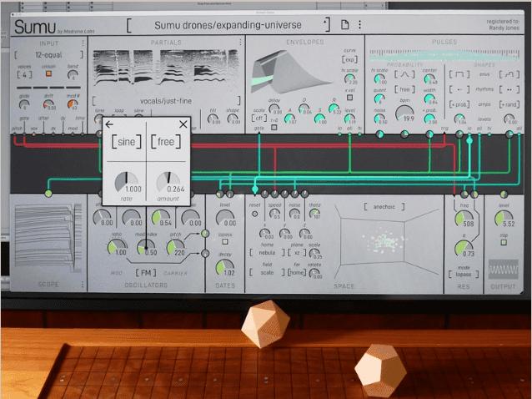The width and height of the screenshot is (532, 399).
Task: Click the oscillator pitch knob showing 220
Action: click(x=175, y=248)
